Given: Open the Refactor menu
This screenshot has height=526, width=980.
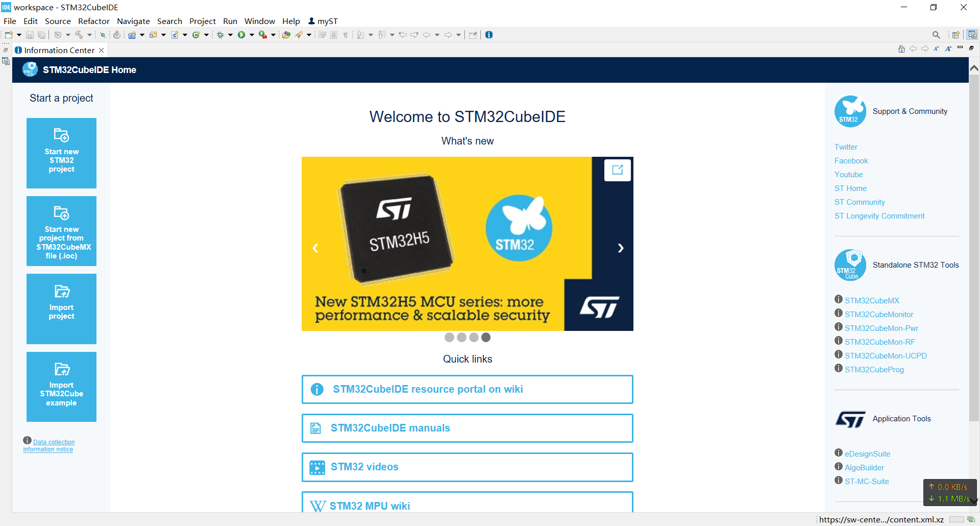Looking at the screenshot, I should tap(94, 21).
